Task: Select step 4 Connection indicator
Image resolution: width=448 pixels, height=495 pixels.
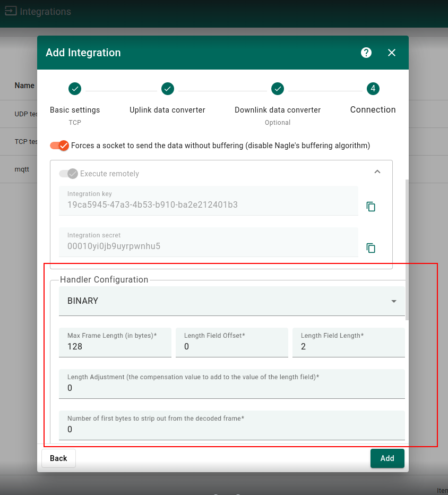Action: click(373, 89)
